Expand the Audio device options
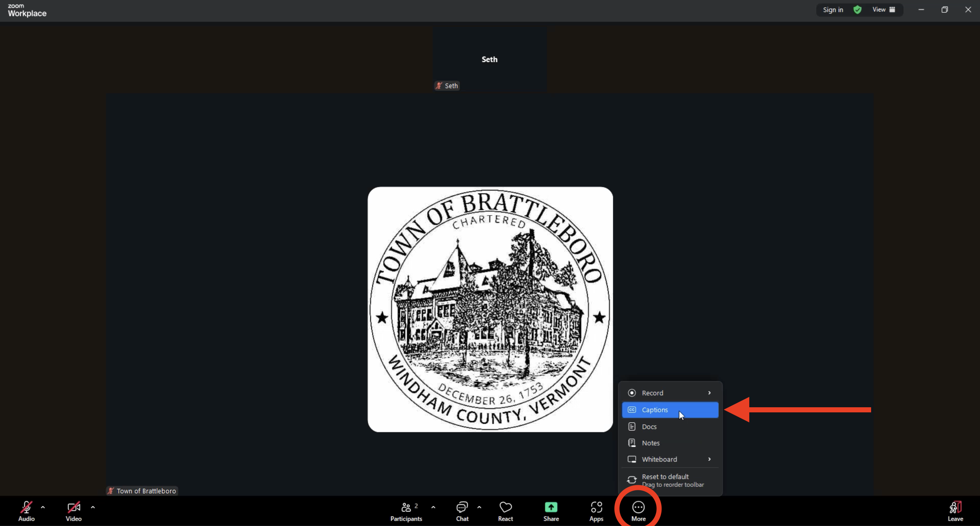The height and width of the screenshot is (526, 980). coord(43,507)
